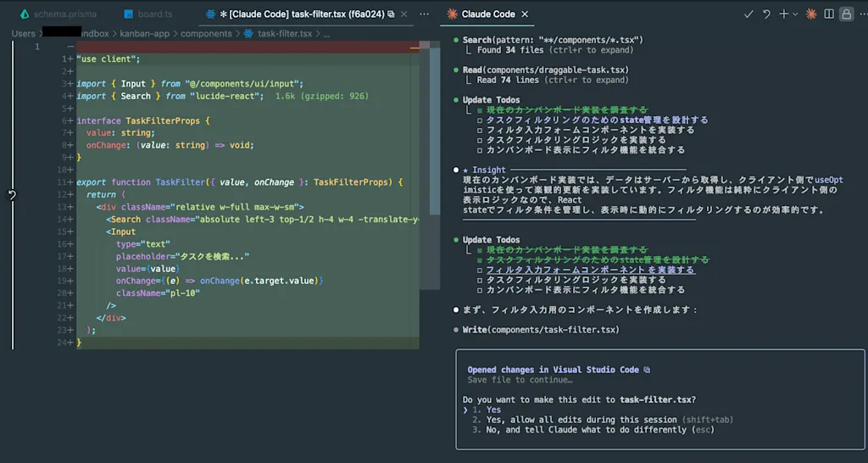The height and width of the screenshot is (463, 868).
Task: Click the checkmark accept icon in editor toolbar
Action: click(748, 14)
